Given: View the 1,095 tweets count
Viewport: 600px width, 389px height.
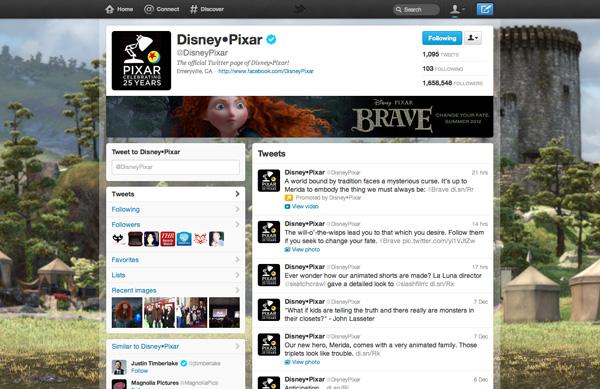Looking at the screenshot, I should (x=441, y=54).
